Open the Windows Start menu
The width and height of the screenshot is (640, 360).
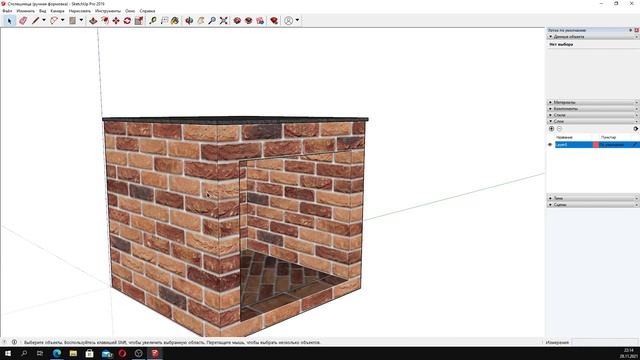pyautogui.click(x=8, y=353)
